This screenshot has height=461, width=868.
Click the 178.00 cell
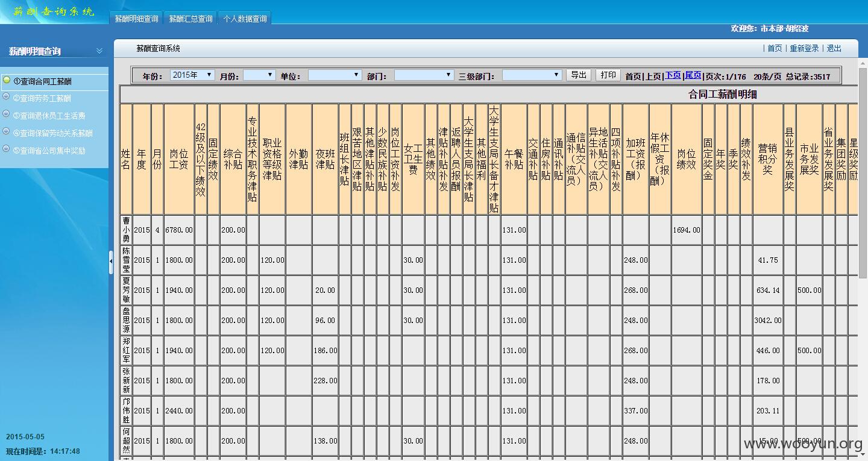(x=768, y=380)
